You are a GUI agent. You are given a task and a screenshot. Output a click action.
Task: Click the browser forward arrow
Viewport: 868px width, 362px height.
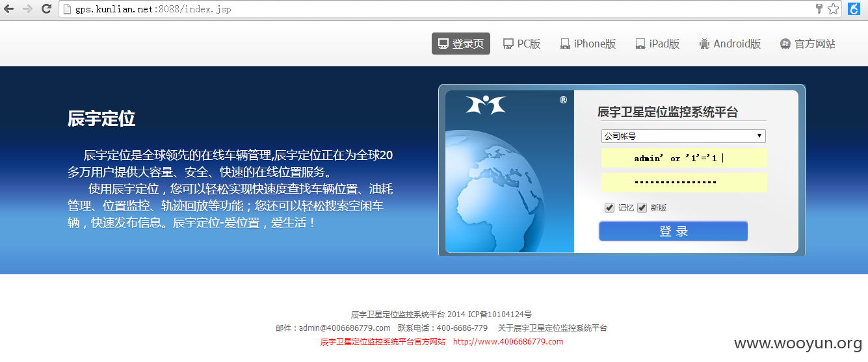coord(27,9)
